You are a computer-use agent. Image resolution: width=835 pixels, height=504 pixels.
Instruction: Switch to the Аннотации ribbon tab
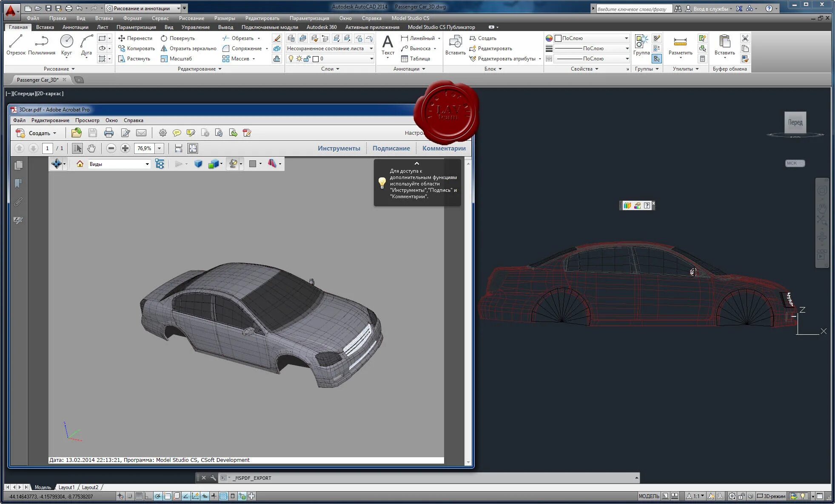click(x=75, y=27)
